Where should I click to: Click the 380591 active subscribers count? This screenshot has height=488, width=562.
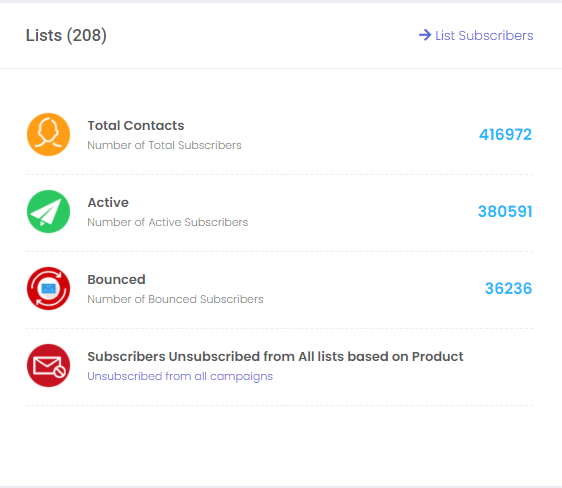[x=505, y=211]
